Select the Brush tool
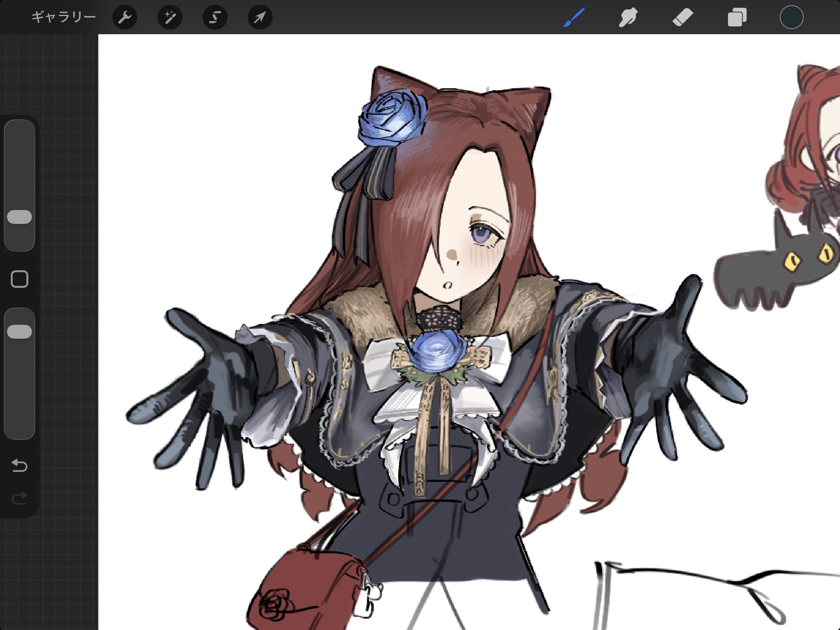This screenshot has width=840, height=630. (x=574, y=17)
